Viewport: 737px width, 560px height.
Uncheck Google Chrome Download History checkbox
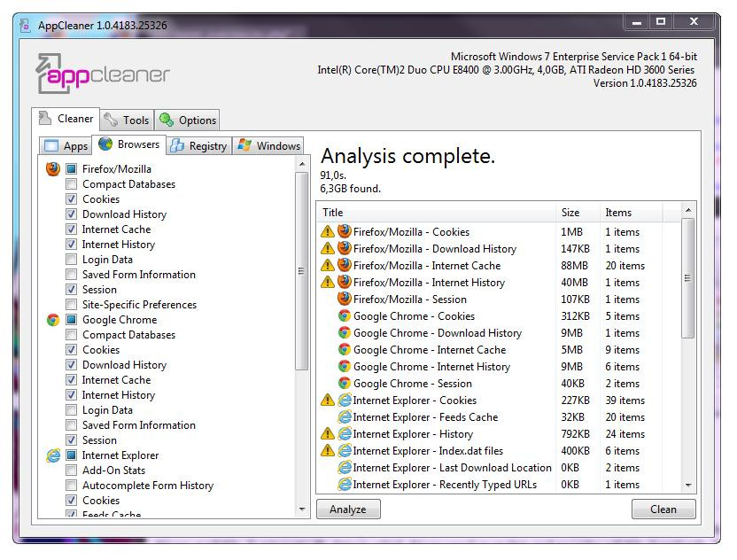[x=72, y=364]
